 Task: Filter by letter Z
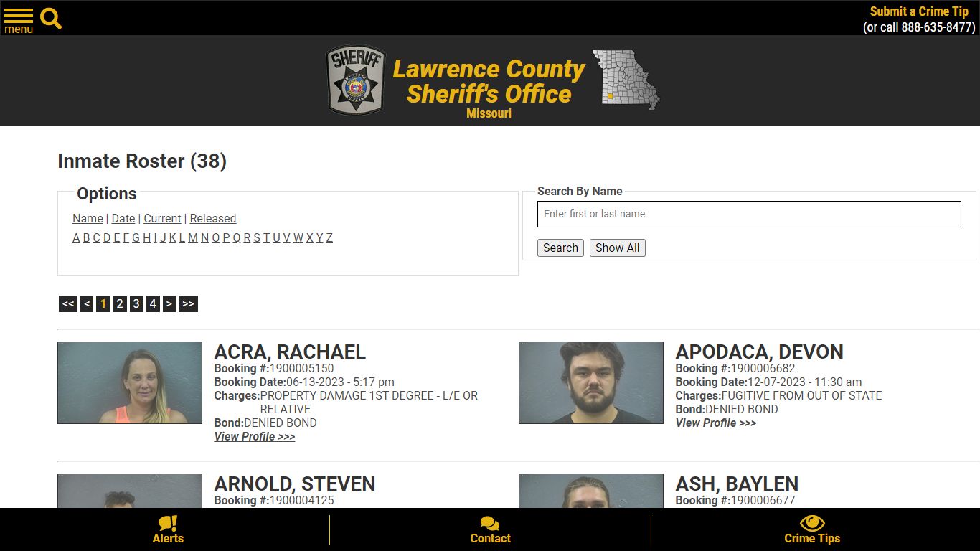[329, 237]
